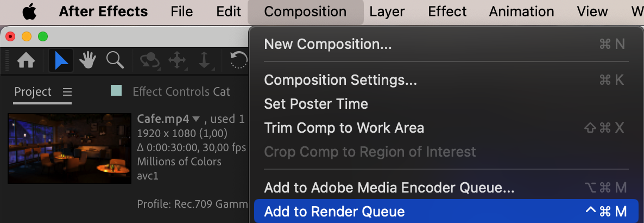The height and width of the screenshot is (223, 644).
Task: Switch to the Effect Controls Cat tab
Action: click(x=181, y=92)
